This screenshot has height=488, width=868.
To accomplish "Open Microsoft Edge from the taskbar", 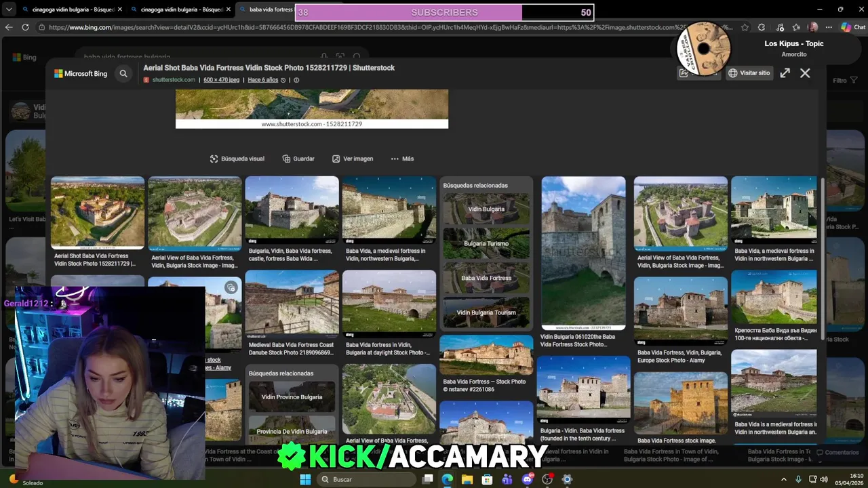I will [x=447, y=479].
